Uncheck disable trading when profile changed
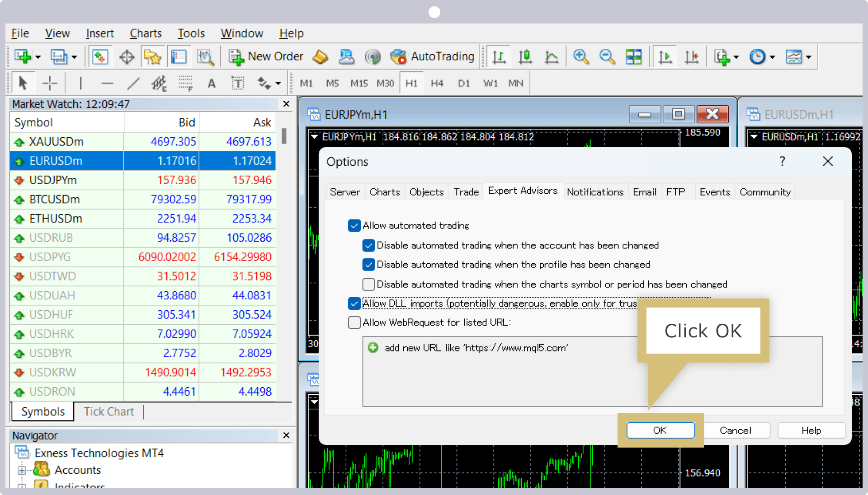The image size is (868, 495). pyautogui.click(x=368, y=264)
